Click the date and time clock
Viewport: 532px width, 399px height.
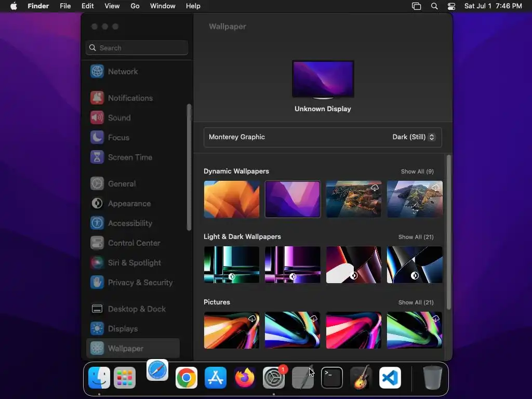493,6
